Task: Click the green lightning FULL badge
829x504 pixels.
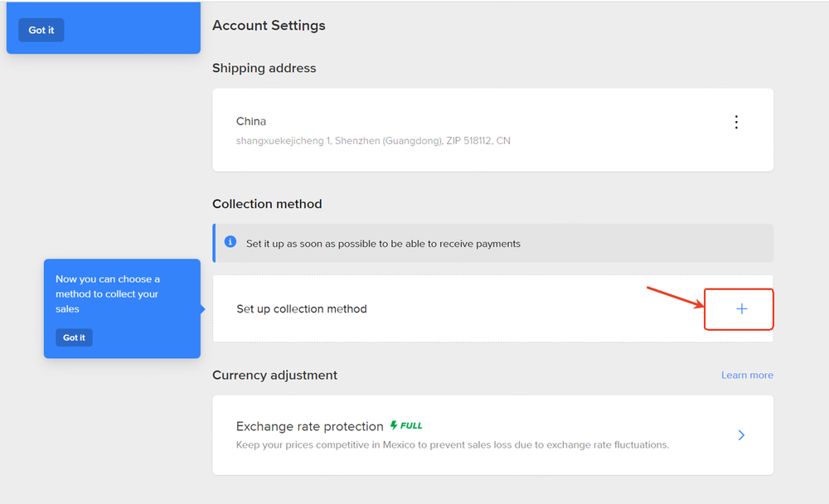Action: coord(406,426)
